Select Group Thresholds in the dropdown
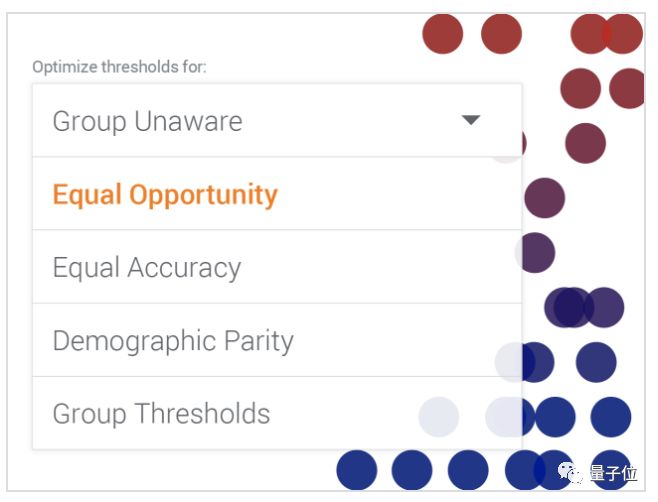Screen dimensions: 658x502 coord(161,413)
